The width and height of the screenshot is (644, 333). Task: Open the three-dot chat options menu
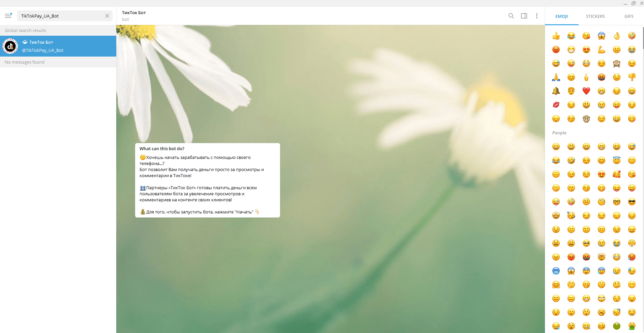click(x=536, y=16)
